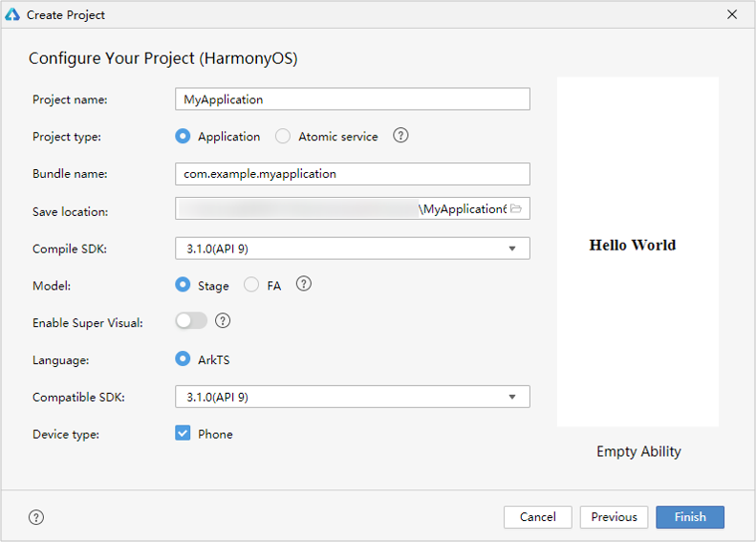
Task: Open the folder browser for Save location
Action: (516, 209)
